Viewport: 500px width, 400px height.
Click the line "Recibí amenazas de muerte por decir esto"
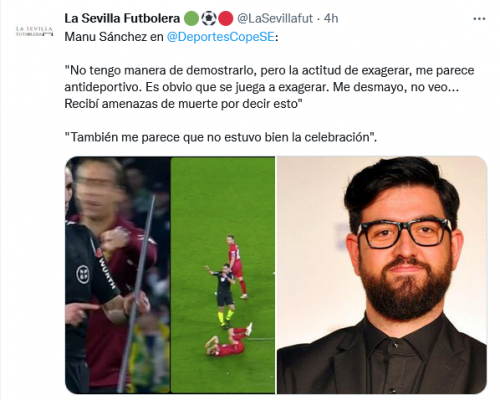[183, 104]
